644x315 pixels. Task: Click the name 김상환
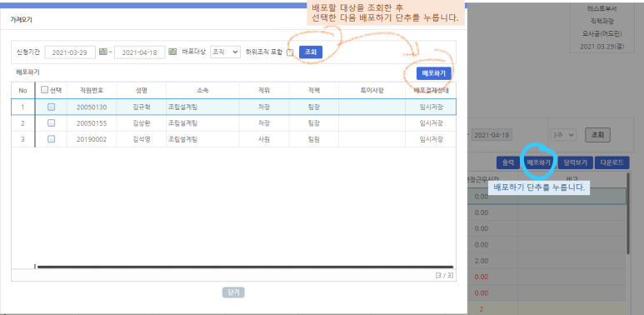(142, 123)
